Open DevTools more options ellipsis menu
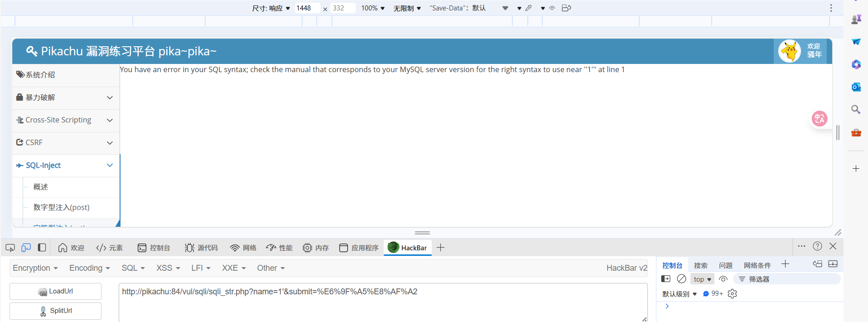 [x=801, y=246]
